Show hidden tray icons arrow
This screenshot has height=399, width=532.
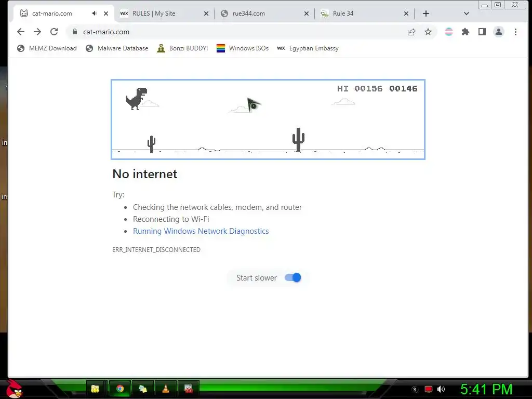click(415, 389)
